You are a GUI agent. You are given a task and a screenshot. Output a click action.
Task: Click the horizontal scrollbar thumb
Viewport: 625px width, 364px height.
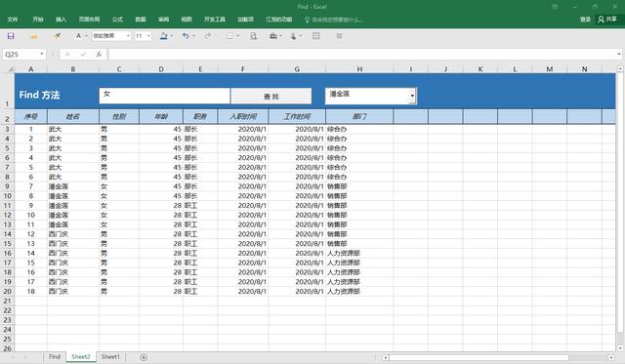coord(479,357)
